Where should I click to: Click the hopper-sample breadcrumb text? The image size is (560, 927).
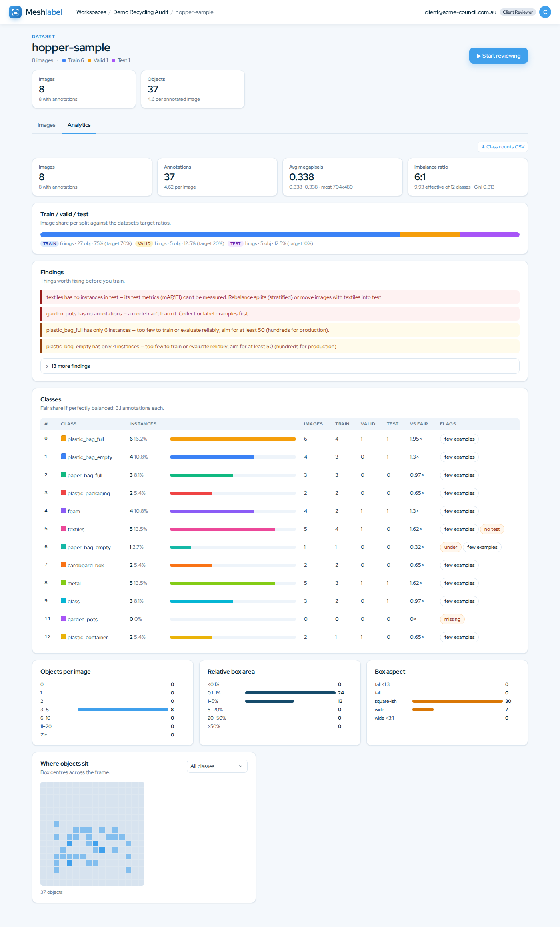click(x=194, y=12)
